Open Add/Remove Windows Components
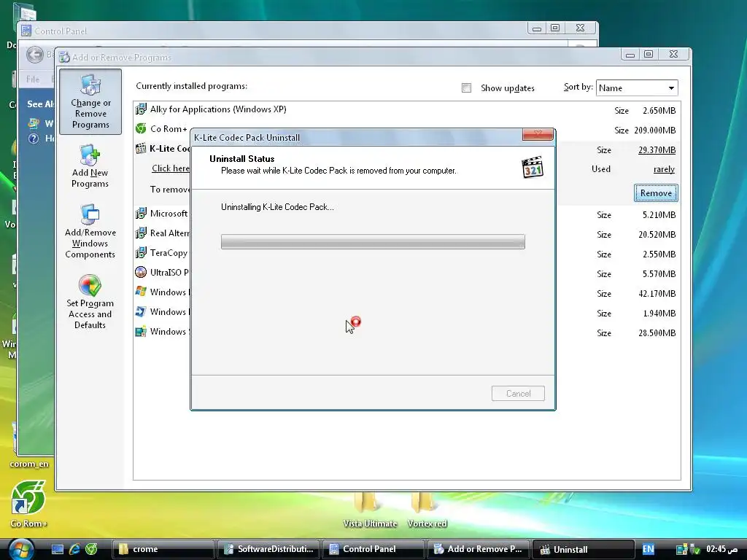The width and height of the screenshot is (747, 560). pyautogui.click(x=90, y=231)
